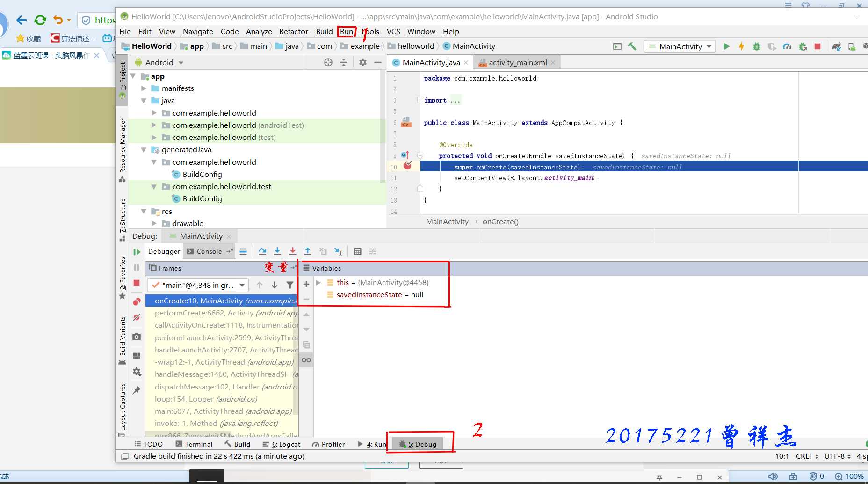Image resolution: width=868 pixels, height=484 pixels.
Task: Click the filter funnel icon in Frames
Action: coord(290,285)
